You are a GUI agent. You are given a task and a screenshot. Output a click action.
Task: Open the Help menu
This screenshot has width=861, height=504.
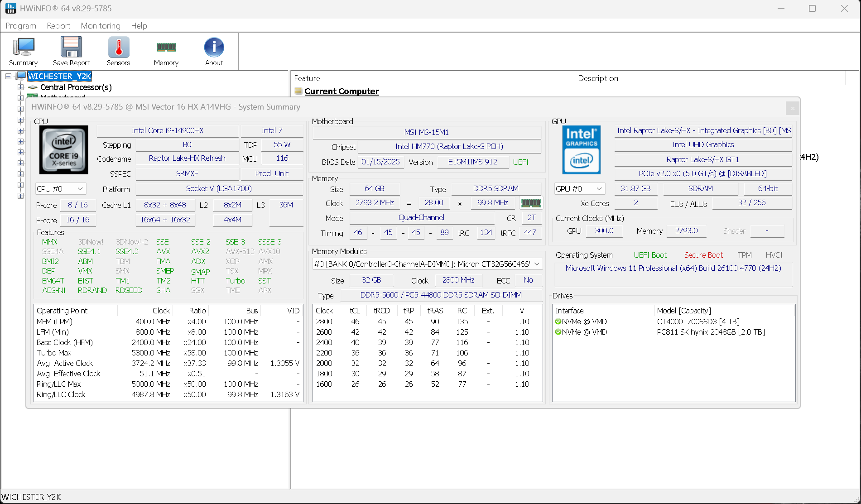pos(139,26)
